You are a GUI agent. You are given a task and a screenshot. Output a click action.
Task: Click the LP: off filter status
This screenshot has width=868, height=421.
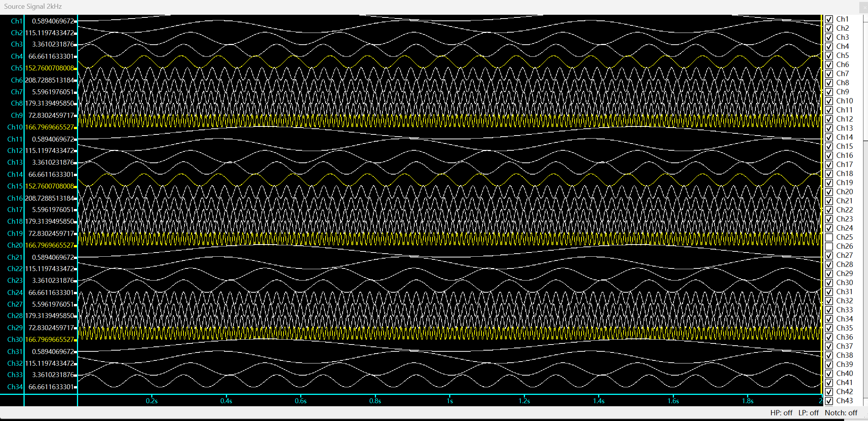(x=808, y=413)
